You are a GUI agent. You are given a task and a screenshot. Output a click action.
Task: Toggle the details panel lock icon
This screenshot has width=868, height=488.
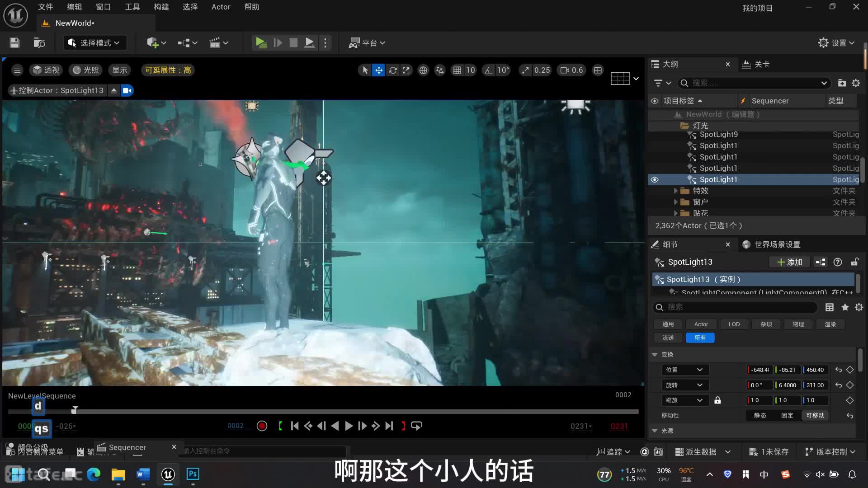point(854,262)
